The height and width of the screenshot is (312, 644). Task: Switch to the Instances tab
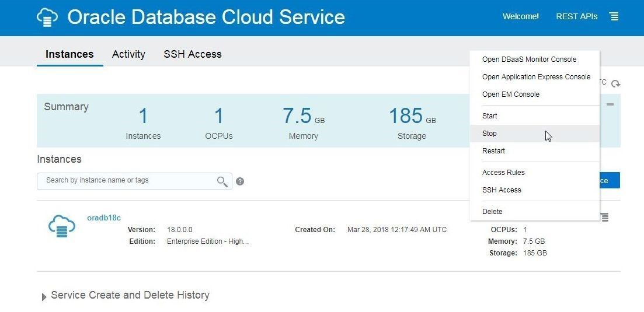tap(69, 54)
